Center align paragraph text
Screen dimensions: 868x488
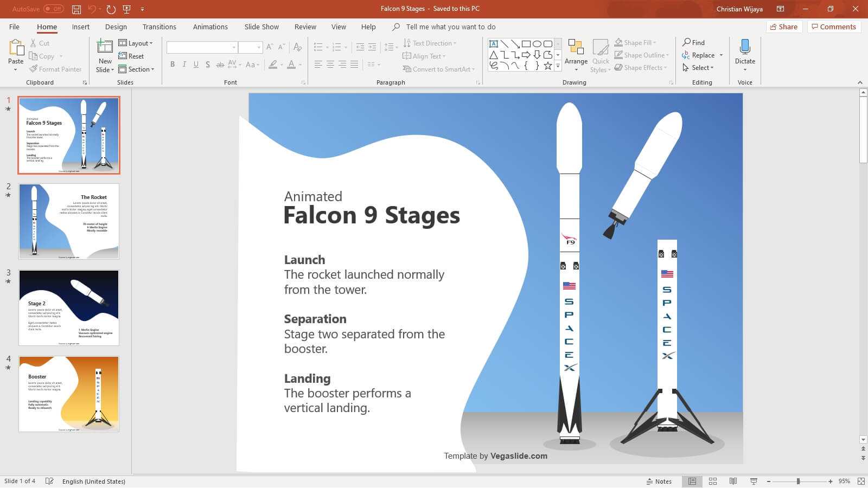[x=330, y=65]
